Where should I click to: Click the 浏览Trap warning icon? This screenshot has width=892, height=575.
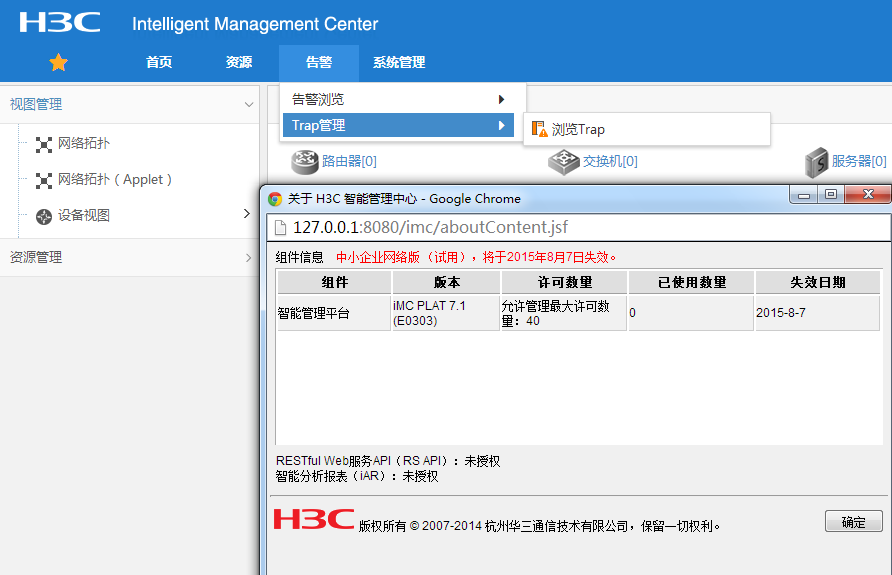pyautogui.click(x=539, y=129)
